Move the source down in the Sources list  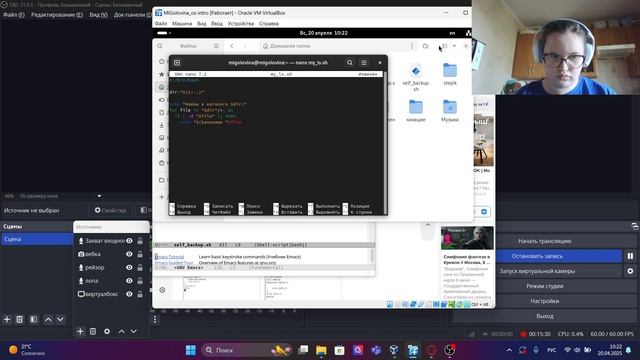coord(134,331)
